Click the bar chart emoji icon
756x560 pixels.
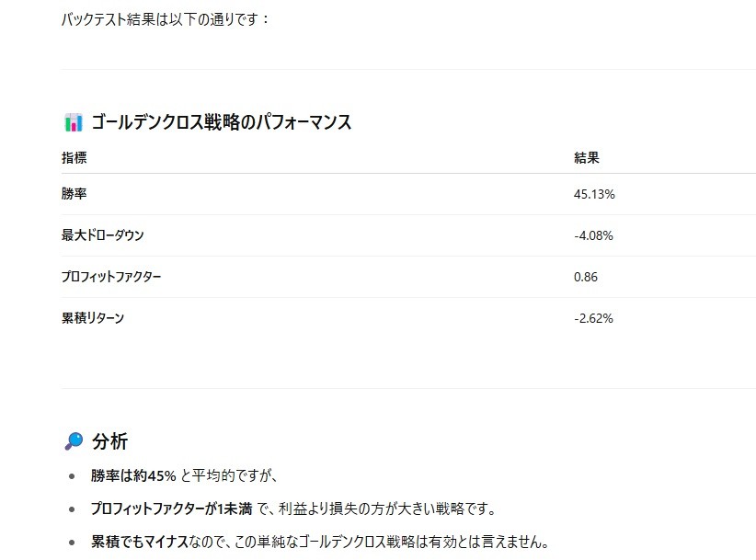(x=74, y=122)
